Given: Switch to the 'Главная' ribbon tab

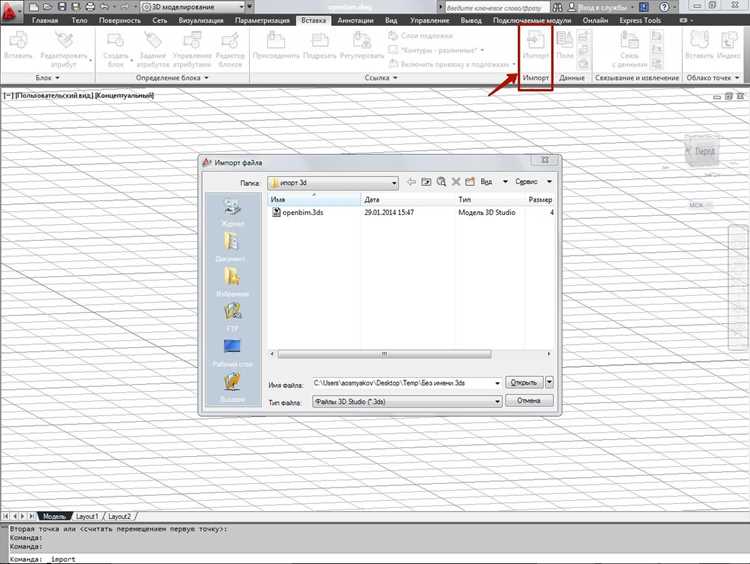Looking at the screenshot, I should 45,20.
